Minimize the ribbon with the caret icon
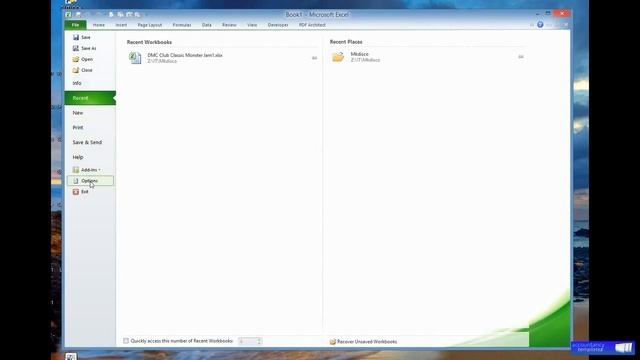The height and width of the screenshot is (360, 640). tap(532, 25)
